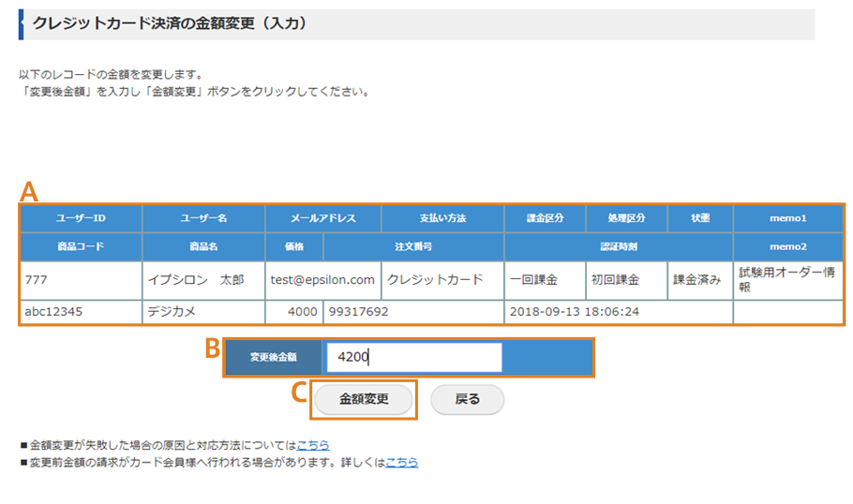The height and width of the screenshot is (504, 853).
Task: Click the user name cell イプシロン 太郎
Action: 202,280
